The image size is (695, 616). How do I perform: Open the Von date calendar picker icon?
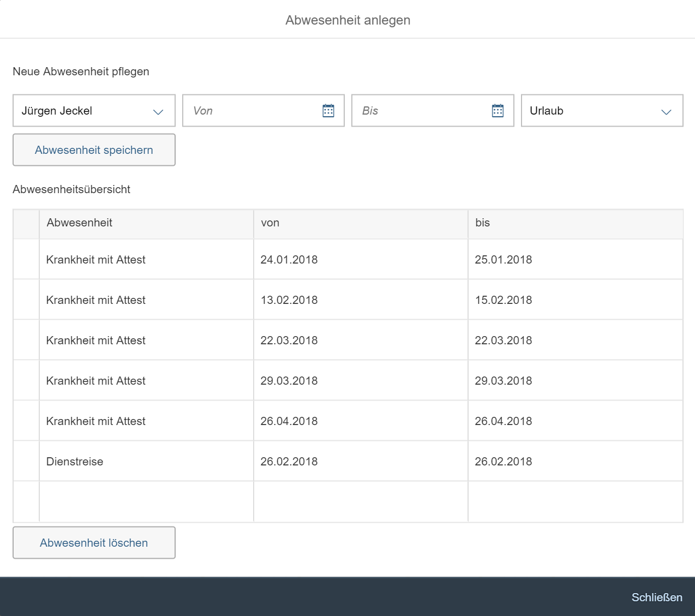(x=328, y=111)
